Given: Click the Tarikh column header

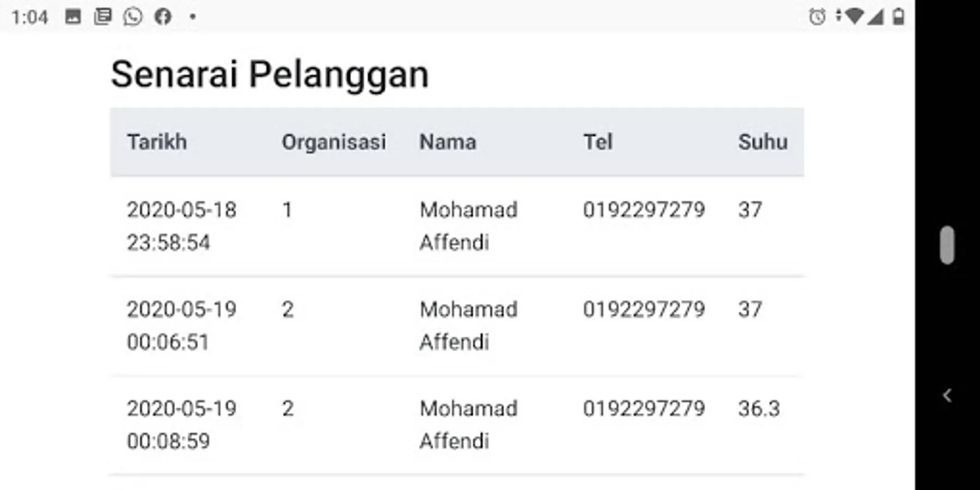Looking at the screenshot, I should (157, 142).
